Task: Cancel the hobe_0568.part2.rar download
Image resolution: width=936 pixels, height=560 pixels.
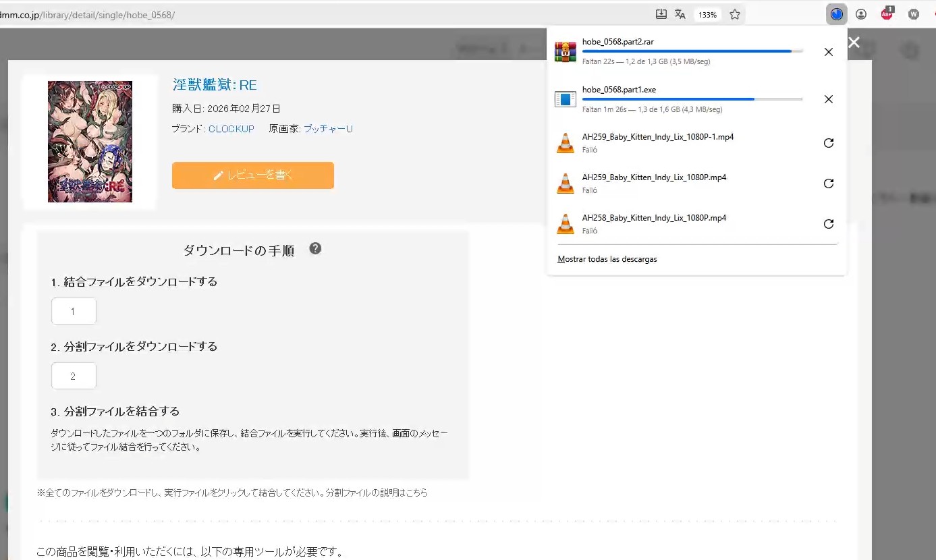Action: (x=829, y=52)
